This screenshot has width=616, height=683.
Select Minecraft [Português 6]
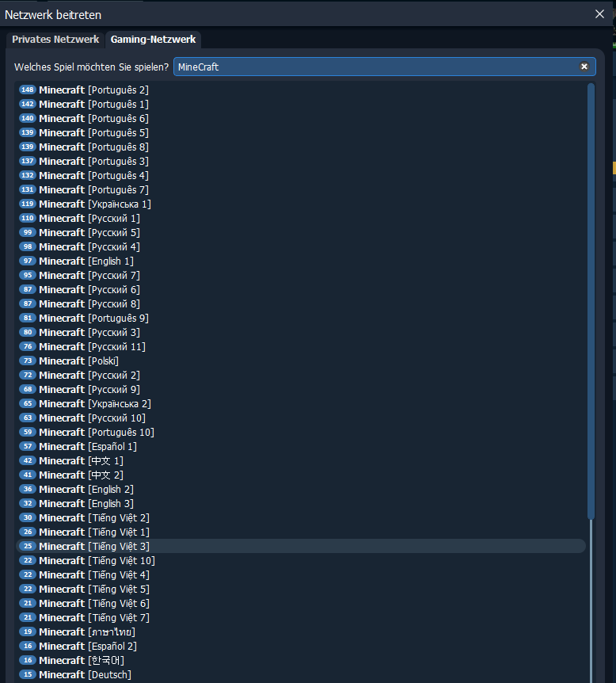tap(301, 119)
